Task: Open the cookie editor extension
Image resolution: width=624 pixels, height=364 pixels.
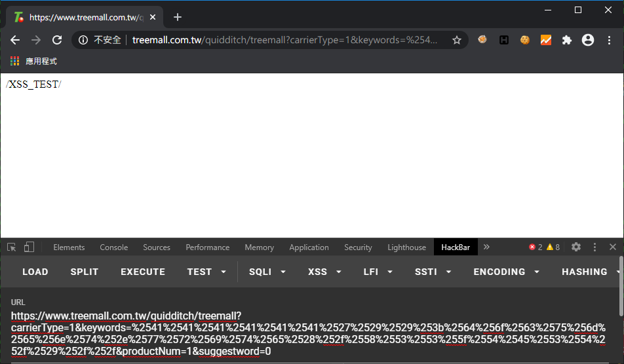Action: pos(525,40)
